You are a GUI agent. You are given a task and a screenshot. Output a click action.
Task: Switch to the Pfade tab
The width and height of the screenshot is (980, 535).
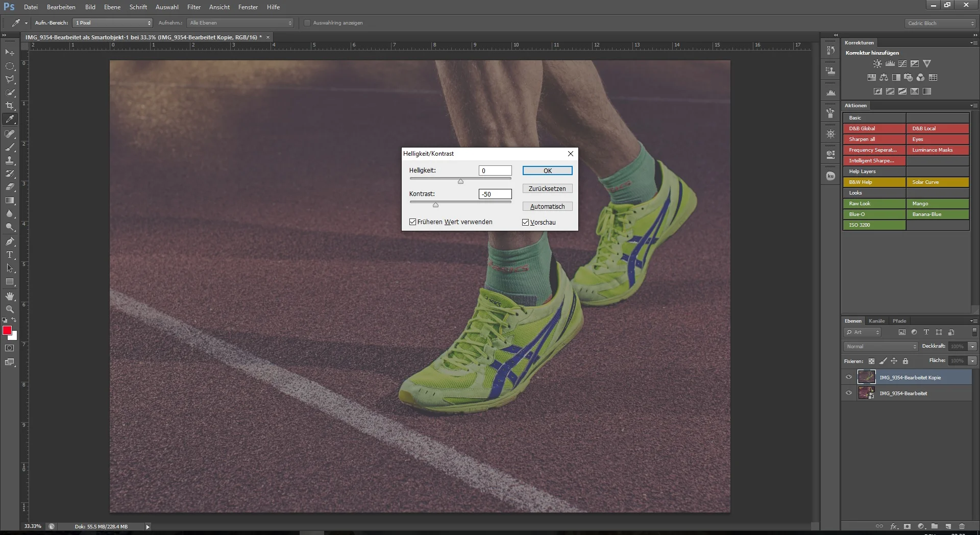pyautogui.click(x=899, y=321)
